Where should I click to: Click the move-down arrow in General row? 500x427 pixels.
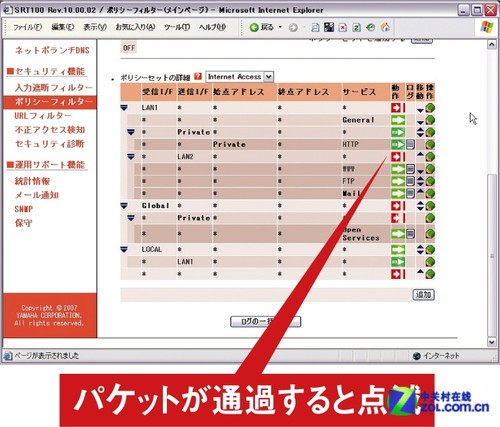click(420, 122)
